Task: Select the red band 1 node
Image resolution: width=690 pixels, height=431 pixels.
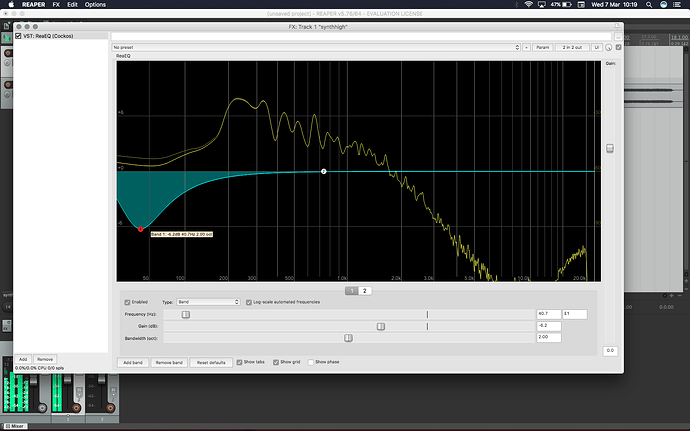Action: pos(140,229)
